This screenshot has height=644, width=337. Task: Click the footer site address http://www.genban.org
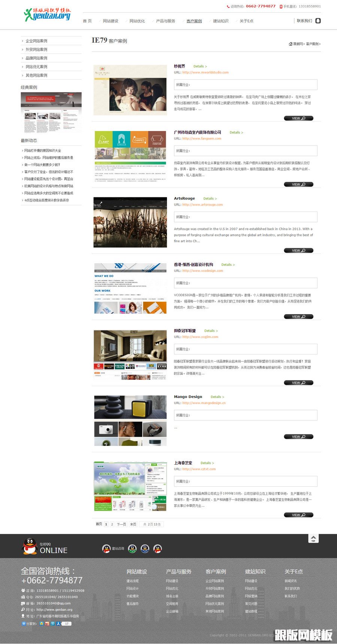point(54,610)
